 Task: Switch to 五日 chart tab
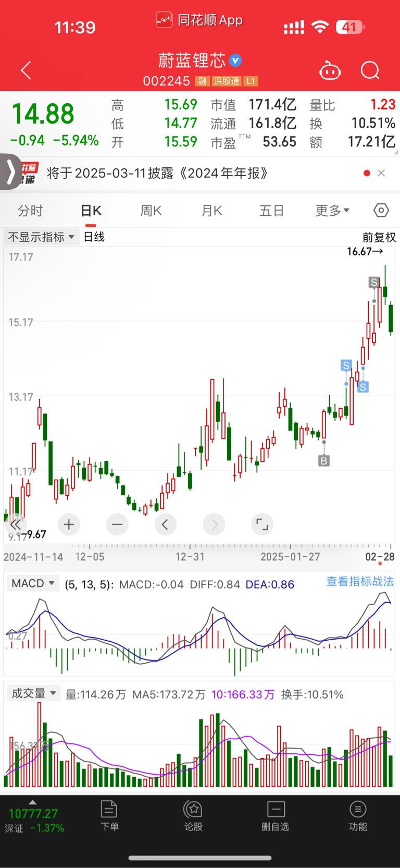tap(272, 211)
